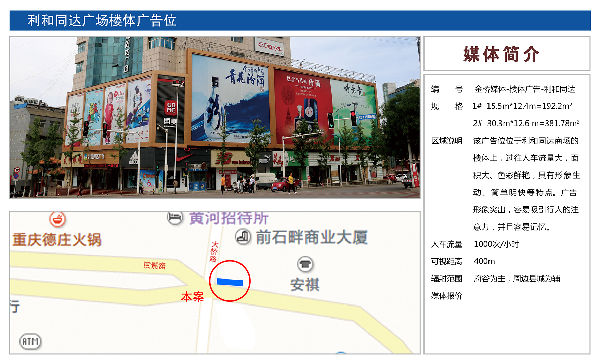Click the 青花汾酒 billboard in the photo

(x=231, y=99)
